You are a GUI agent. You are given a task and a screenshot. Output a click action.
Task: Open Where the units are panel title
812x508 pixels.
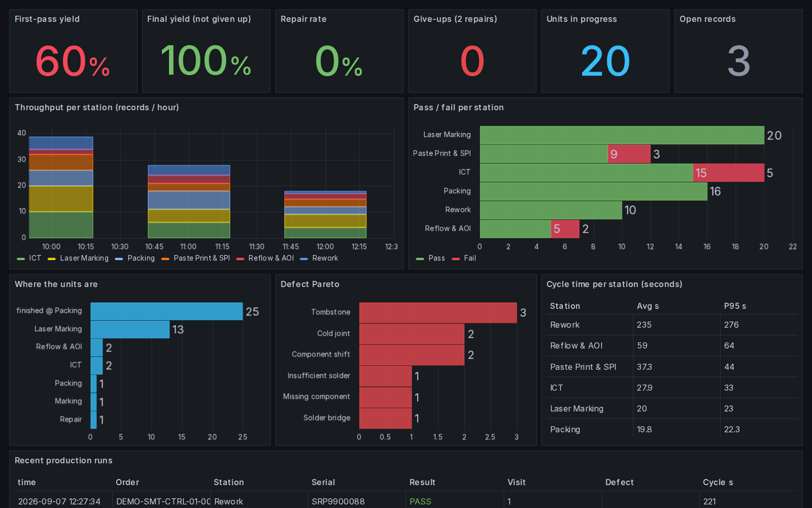(56, 284)
